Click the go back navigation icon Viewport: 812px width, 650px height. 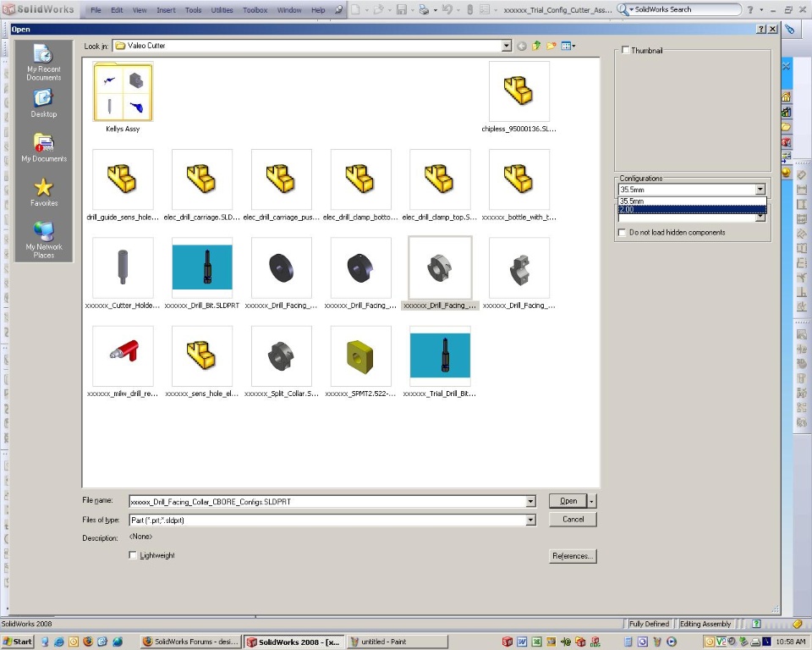(x=522, y=47)
